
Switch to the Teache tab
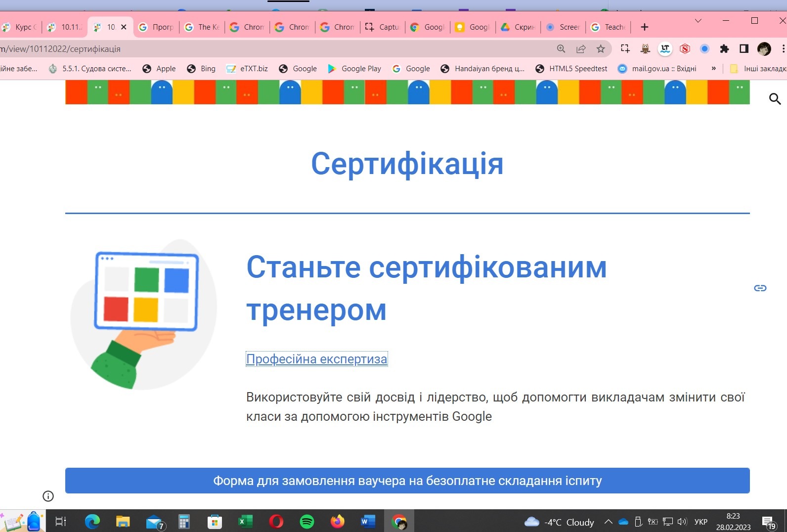609,27
